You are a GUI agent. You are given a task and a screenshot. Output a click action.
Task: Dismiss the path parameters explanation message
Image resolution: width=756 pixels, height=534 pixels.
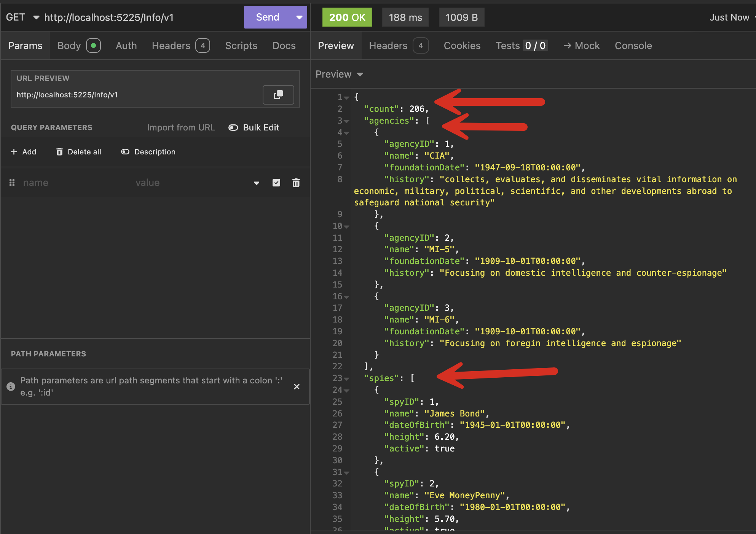pyautogui.click(x=297, y=386)
